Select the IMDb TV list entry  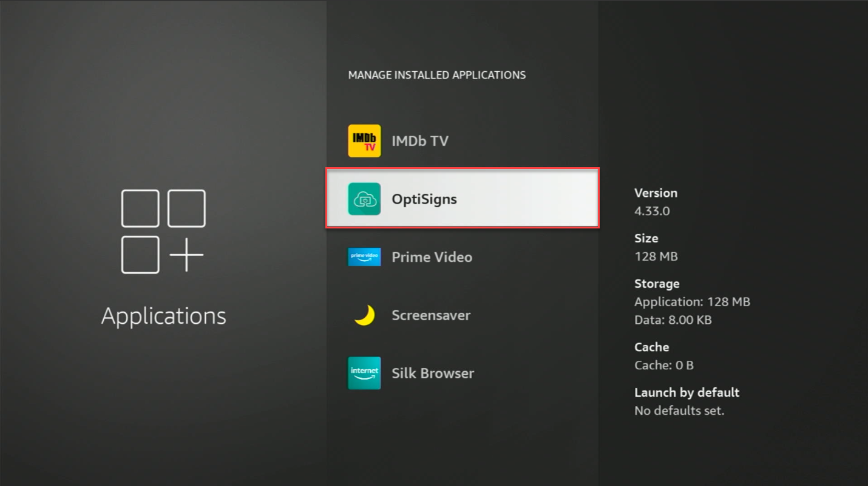point(420,140)
